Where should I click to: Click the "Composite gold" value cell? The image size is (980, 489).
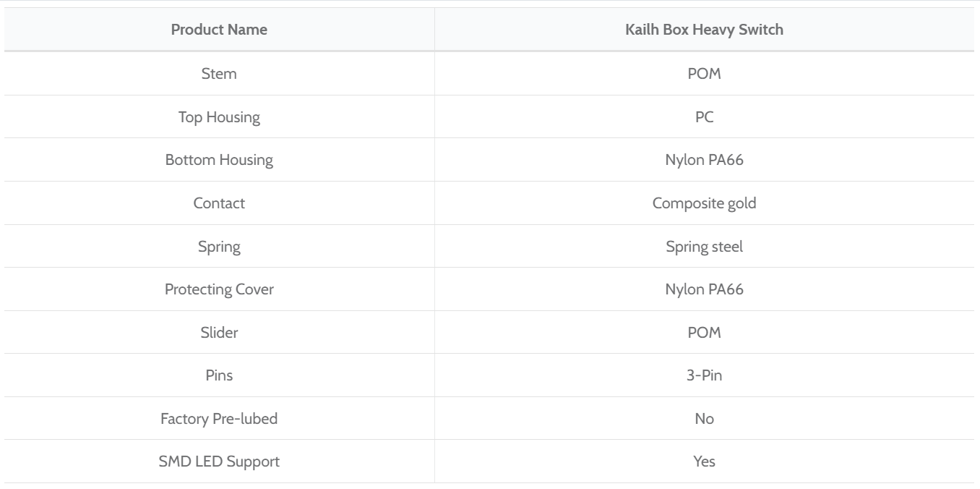(x=704, y=203)
